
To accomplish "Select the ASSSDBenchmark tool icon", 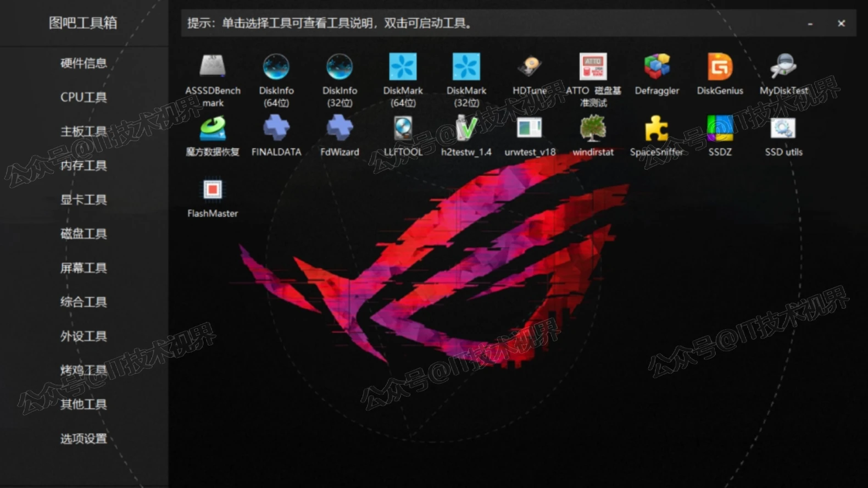I will [213, 66].
